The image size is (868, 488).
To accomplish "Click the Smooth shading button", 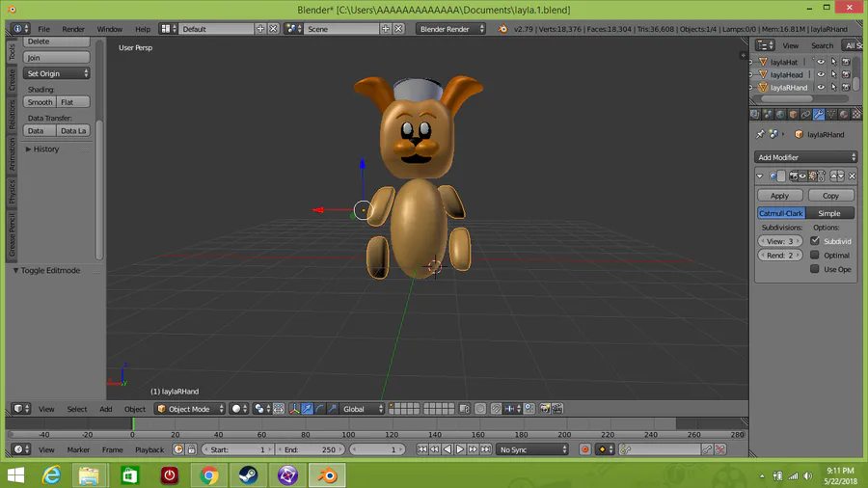I will pos(40,102).
